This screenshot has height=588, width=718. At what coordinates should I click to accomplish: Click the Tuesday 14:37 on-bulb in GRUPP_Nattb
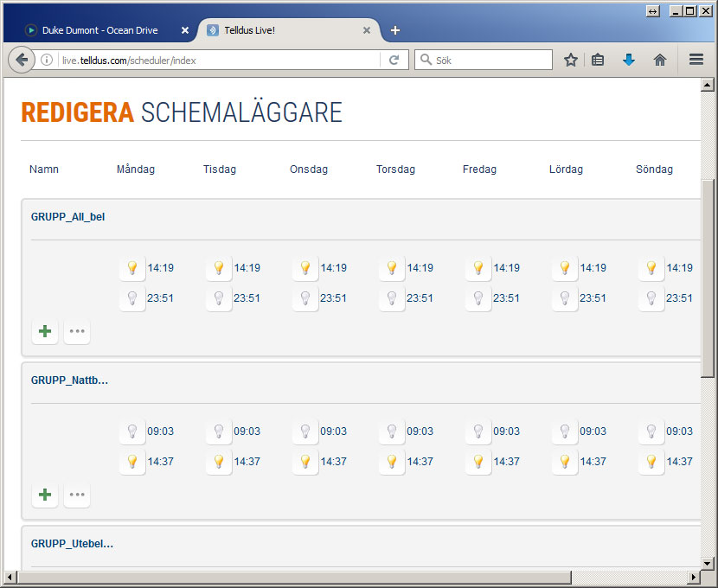click(x=219, y=462)
